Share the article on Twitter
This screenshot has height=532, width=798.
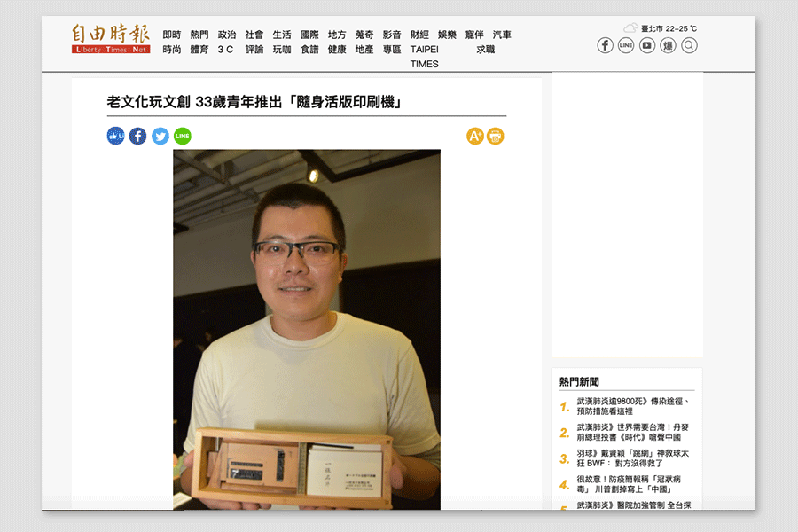(160, 136)
